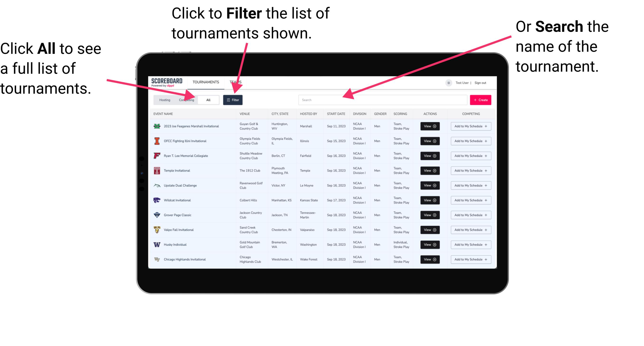
Task: Click the Valparaiso team logo icon
Action: pyautogui.click(x=156, y=230)
